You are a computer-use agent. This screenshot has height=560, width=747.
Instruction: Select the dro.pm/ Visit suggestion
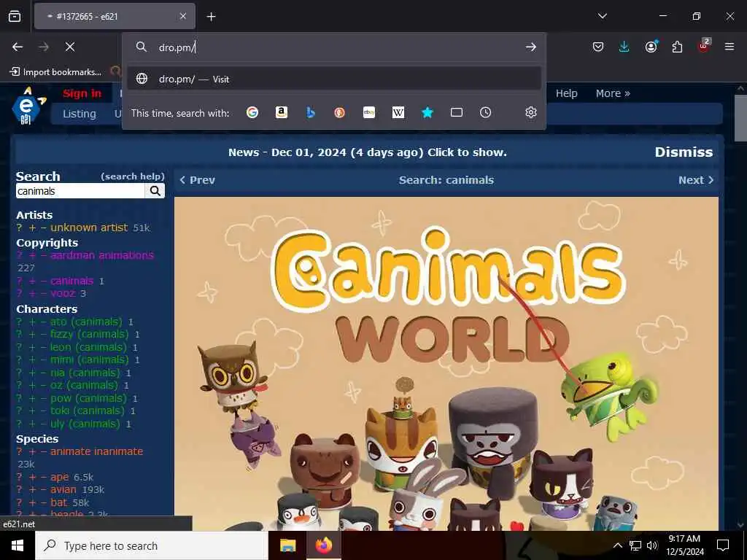pyautogui.click(x=334, y=79)
